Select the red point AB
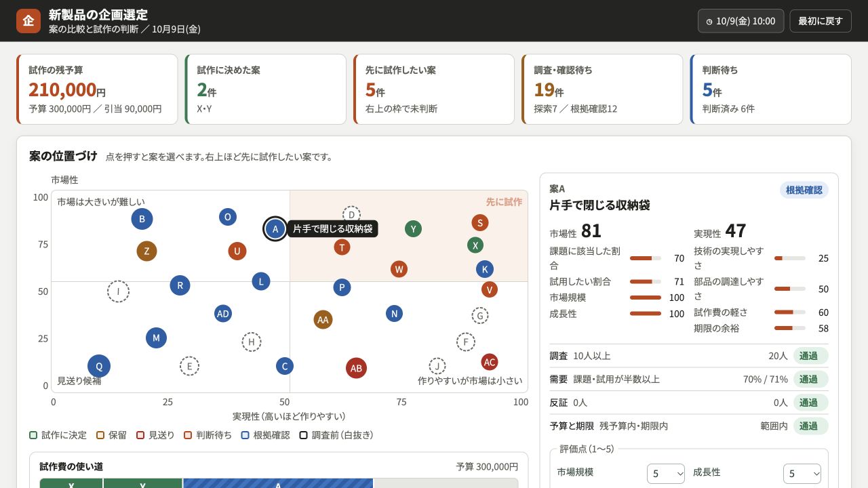Viewport: 868px width, 488px height. pos(356,369)
